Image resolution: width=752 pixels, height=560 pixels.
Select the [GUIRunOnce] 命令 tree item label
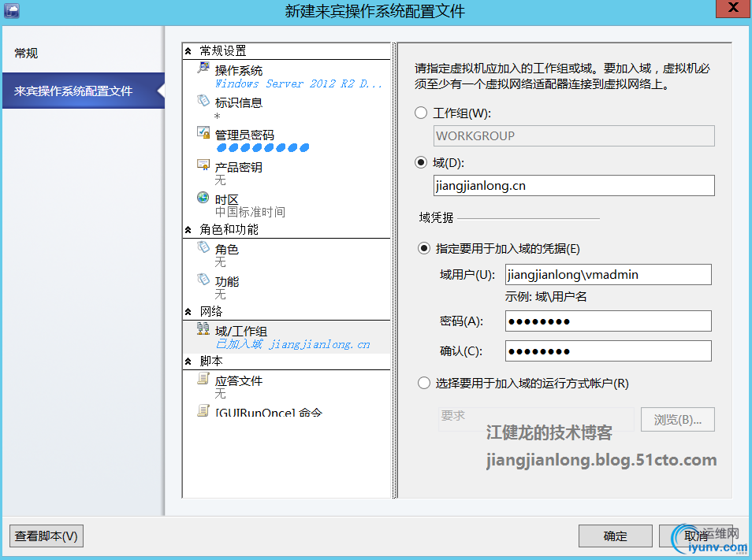coord(269,413)
